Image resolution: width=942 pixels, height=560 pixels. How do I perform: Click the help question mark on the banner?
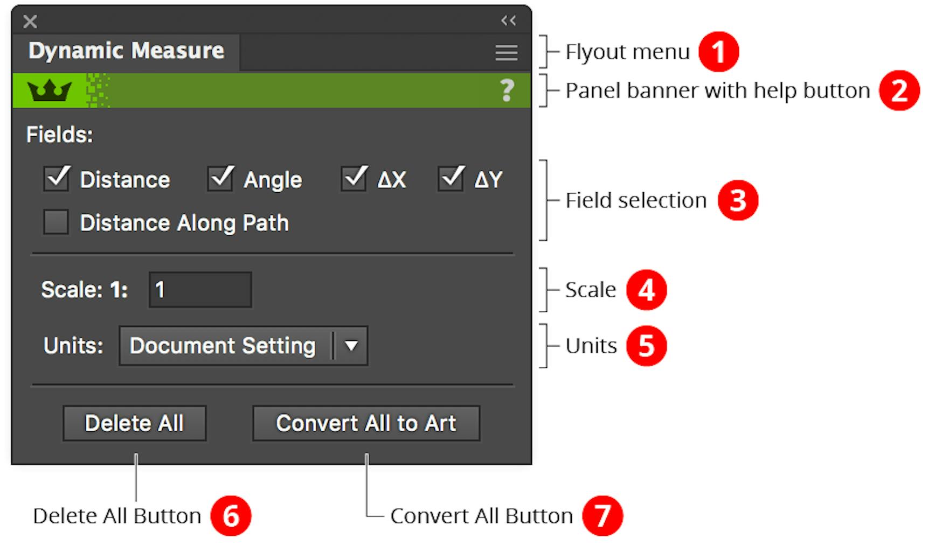[x=507, y=90]
